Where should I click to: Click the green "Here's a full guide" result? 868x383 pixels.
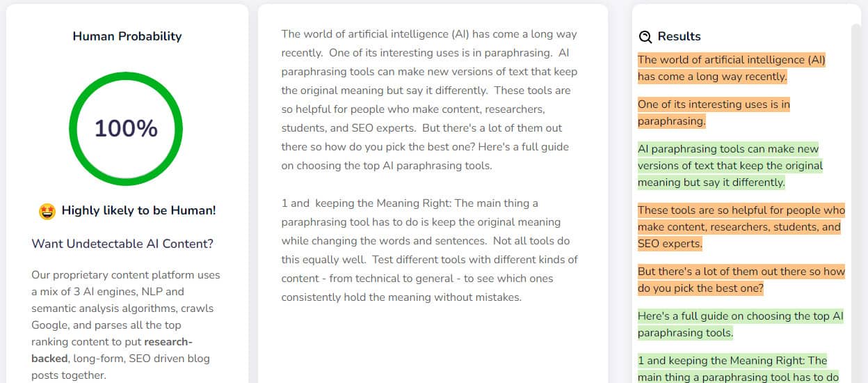click(x=740, y=325)
